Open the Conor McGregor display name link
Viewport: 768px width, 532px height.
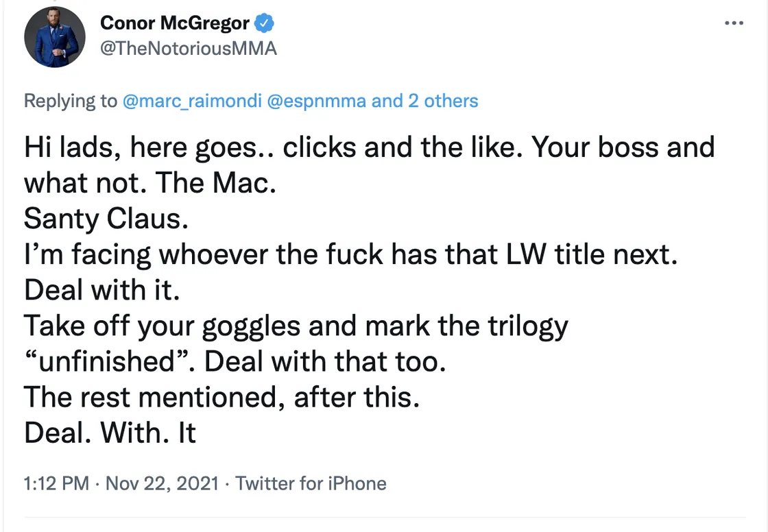[x=175, y=23]
